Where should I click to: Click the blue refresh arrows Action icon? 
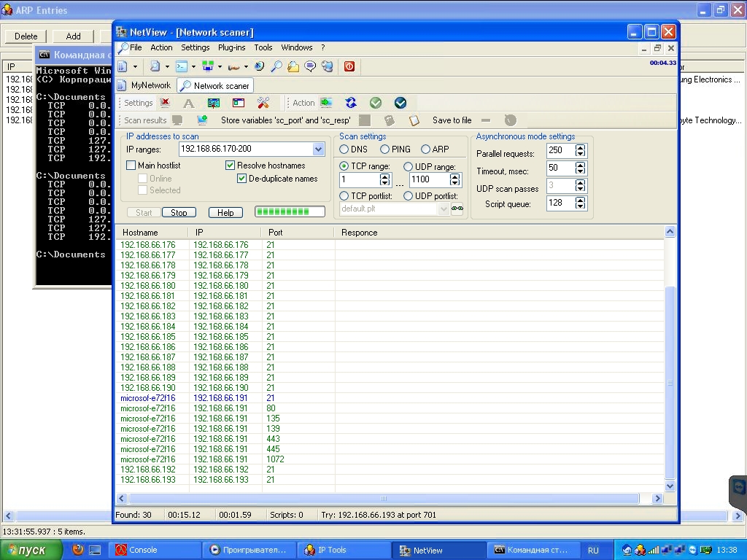(351, 102)
